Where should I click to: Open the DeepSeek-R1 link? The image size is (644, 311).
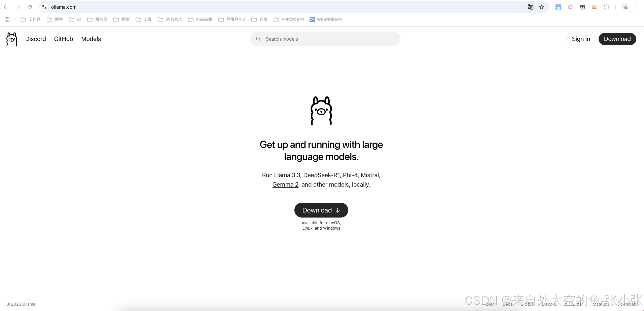322,175
